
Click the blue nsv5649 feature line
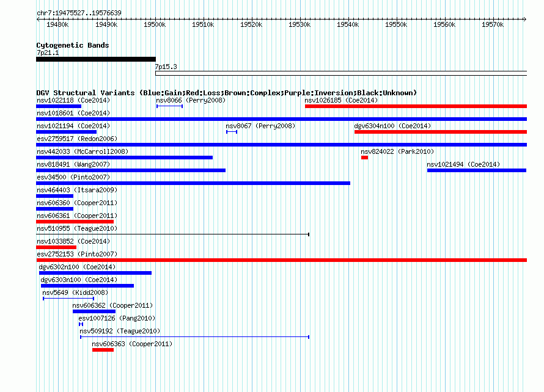pyautogui.click(x=68, y=299)
